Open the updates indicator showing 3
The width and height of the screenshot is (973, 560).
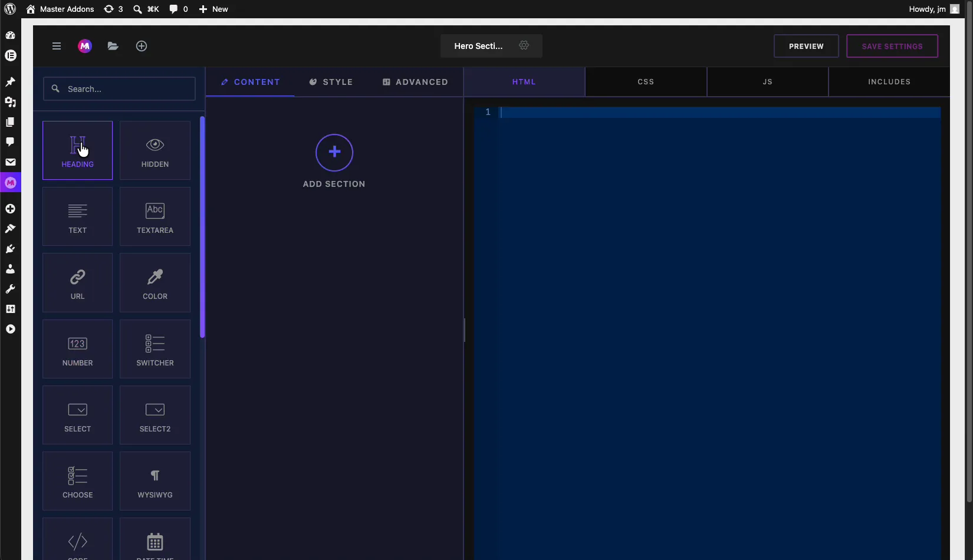click(114, 9)
